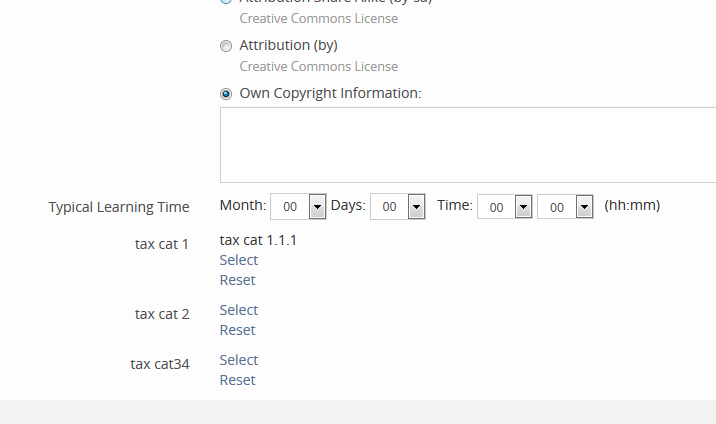
Task: Click Creative Commons License text below Attribution (by)
Action: pyautogui.click(x=319, y=66)
